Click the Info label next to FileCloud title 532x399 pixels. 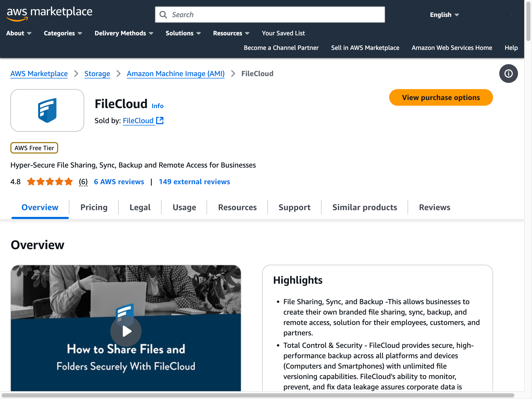pyautogui.click(x=157, y=106)
